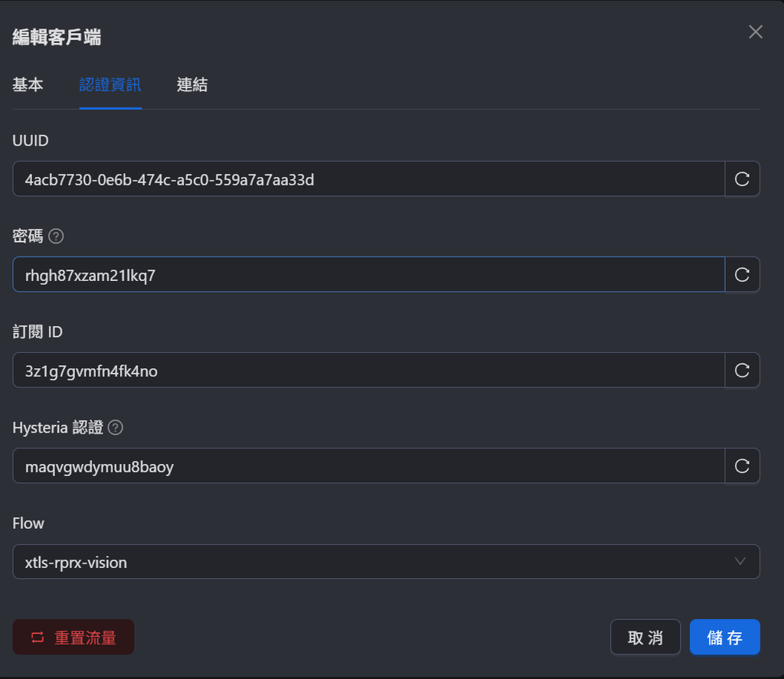The width and height of the screenshot is (784, 679).
Task: Regenerate the subscription ID value
Action: 742,370
